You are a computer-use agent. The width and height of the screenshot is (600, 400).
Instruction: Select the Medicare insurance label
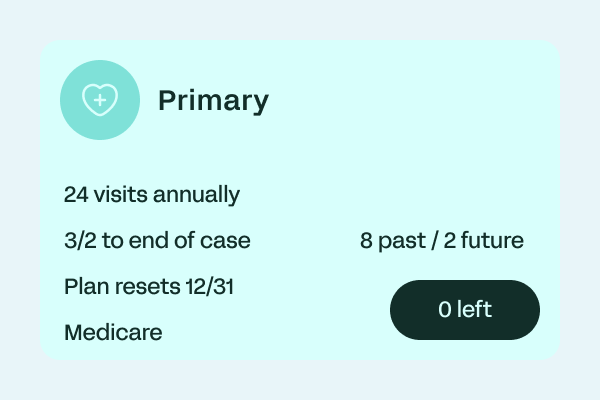coord(113,332)
